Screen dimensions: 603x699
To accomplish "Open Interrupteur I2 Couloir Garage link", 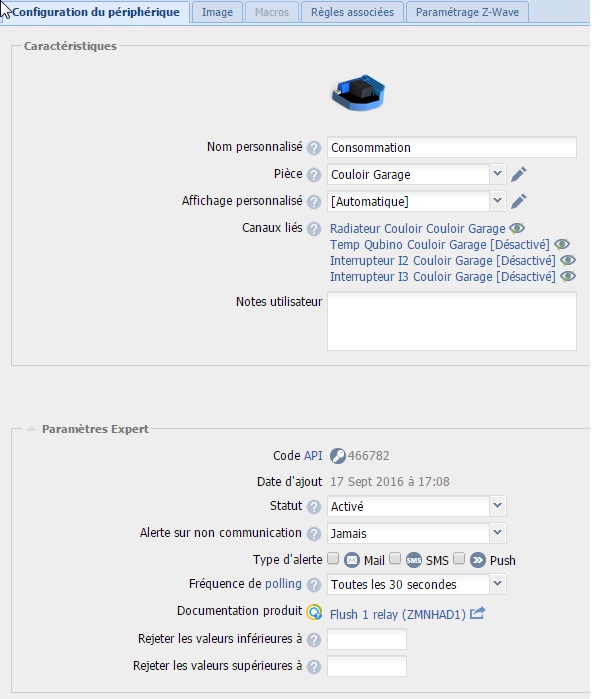I will click(x=443, y=261).
